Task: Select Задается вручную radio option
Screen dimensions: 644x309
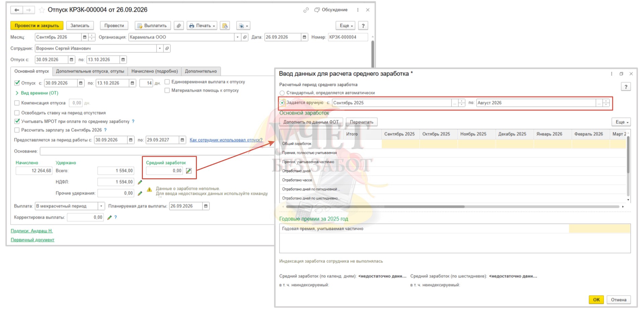Action: click(282, 103)
